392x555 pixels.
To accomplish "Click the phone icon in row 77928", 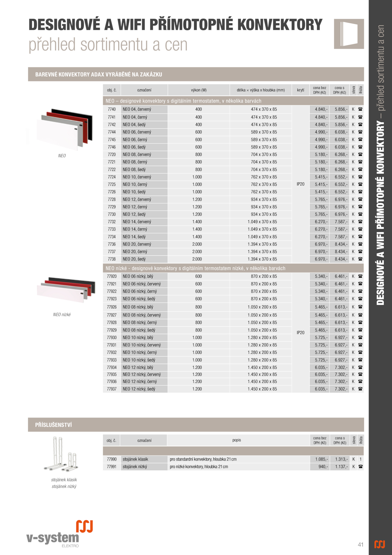I will tap(360, 323).
